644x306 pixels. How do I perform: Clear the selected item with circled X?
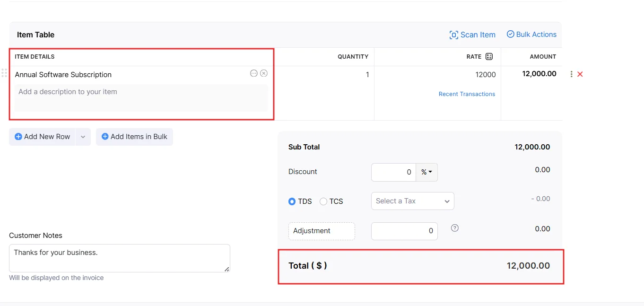click(x=264, y=73)
